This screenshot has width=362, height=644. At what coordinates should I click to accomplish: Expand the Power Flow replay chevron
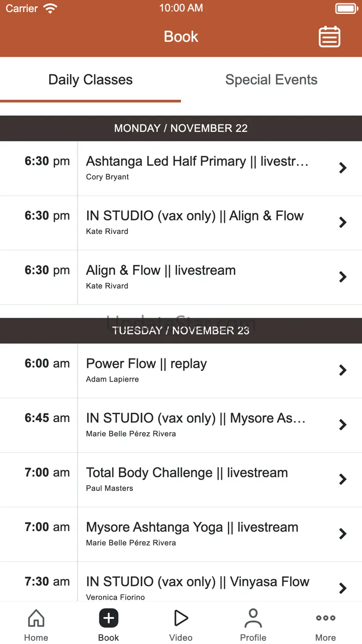(x=343, y=370)
